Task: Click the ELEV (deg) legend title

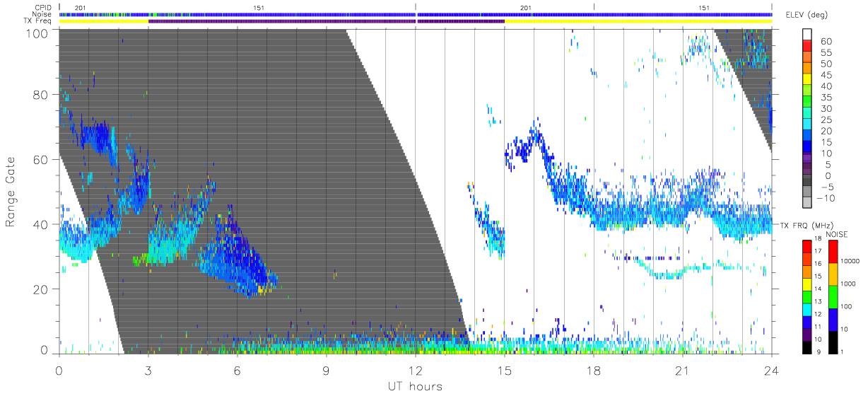Action: (x=807, y=14)
